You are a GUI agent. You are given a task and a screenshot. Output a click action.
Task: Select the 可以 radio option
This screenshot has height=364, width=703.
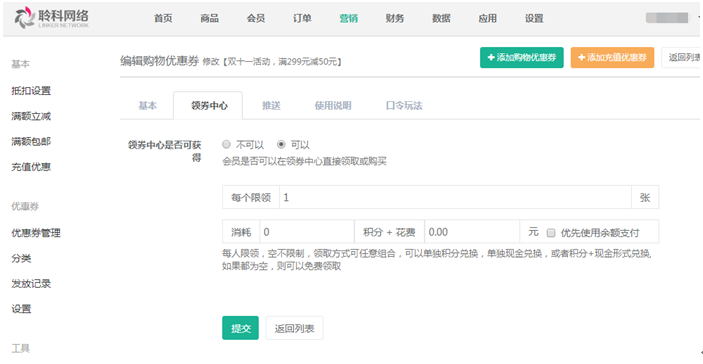[x=281, y=144]
